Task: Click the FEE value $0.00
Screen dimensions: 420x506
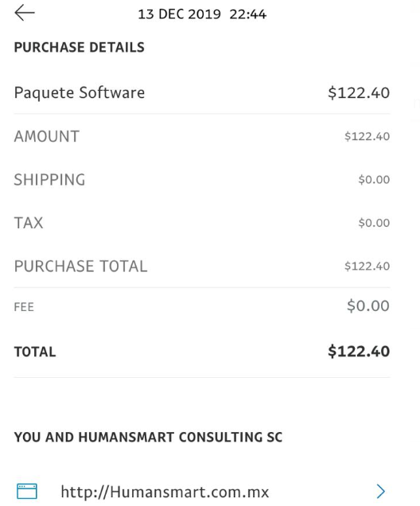Action: coord(368,306)
